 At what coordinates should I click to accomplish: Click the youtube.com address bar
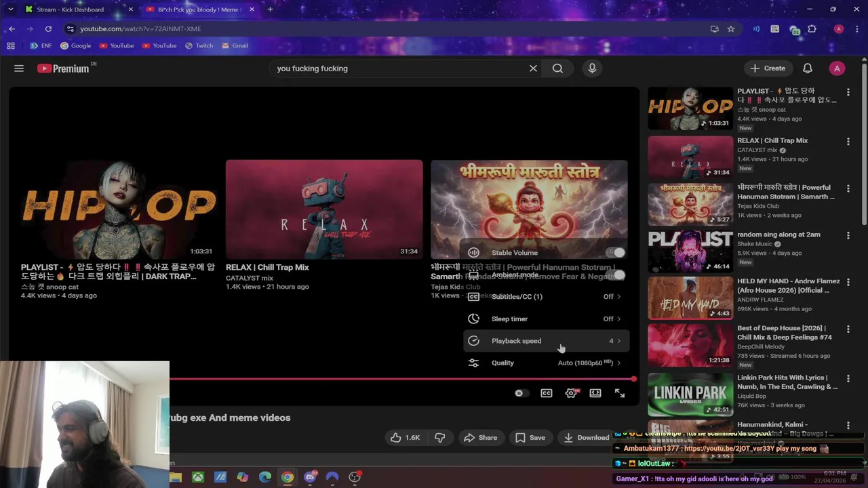(x=387, y=28)
